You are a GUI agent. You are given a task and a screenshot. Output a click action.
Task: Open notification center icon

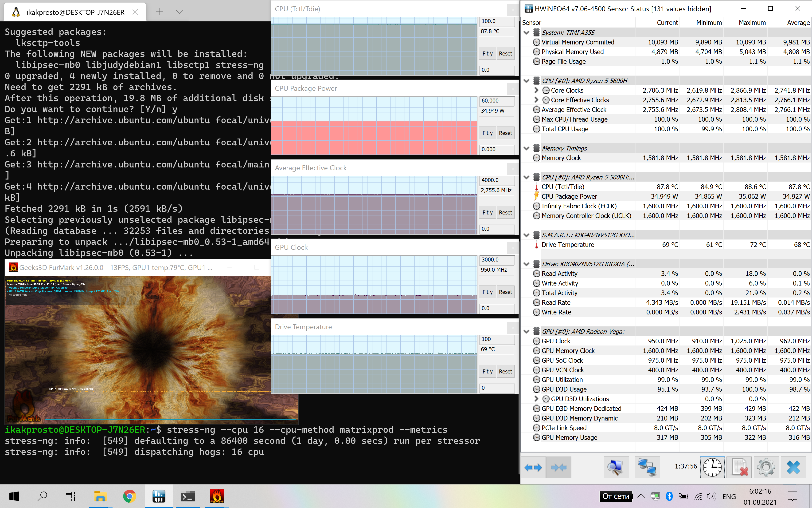(x=792, y=496)
